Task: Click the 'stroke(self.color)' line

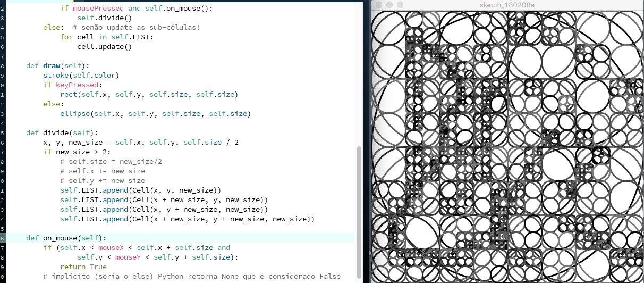Action: (81, 75)
